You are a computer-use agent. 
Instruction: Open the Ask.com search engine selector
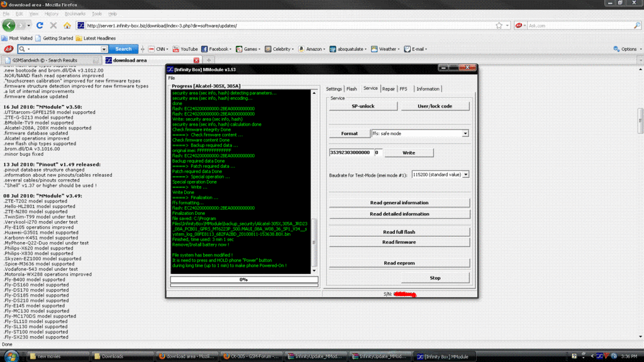point(520,25)
